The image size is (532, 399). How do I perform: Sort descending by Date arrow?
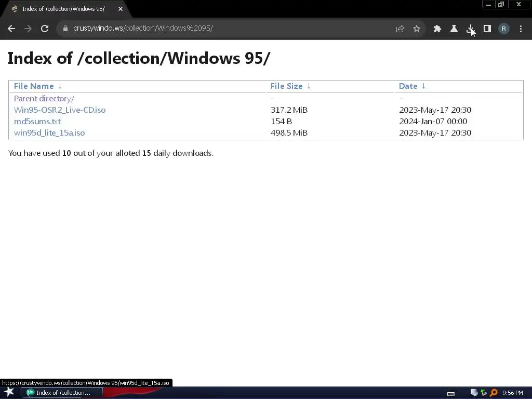click(423, 86)
